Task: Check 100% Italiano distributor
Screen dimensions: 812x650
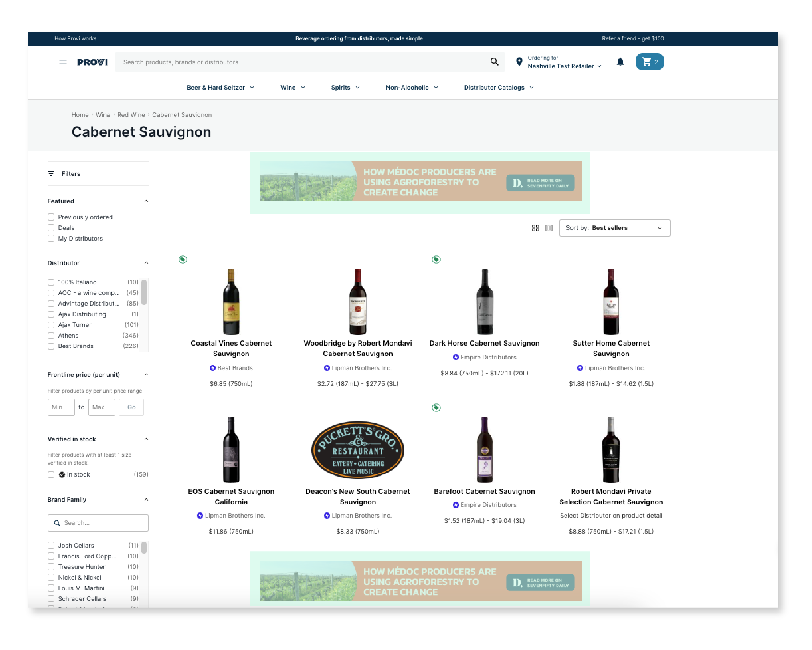Action: click(51, 282)
